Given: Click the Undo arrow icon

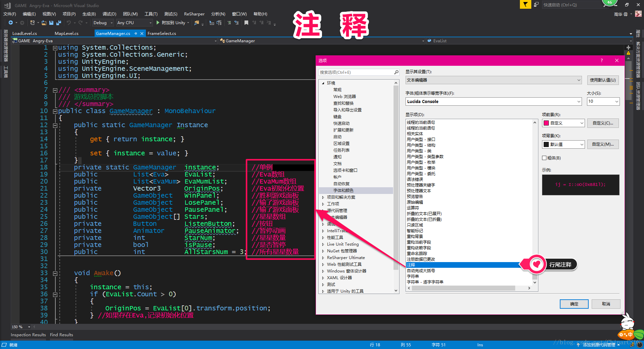Looking at the screenshot, I should [69, 23].
